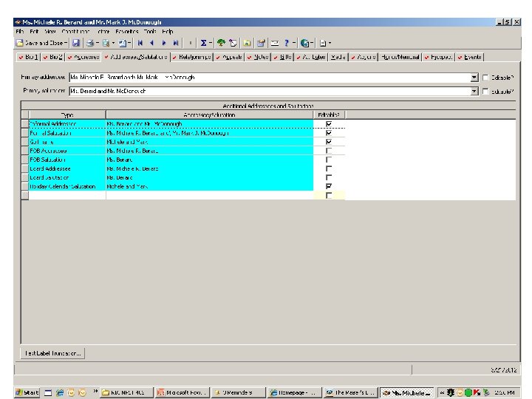Click the Sigma summary icon
This screenshot has height=399, width=532.
click(x=203, y=43)
